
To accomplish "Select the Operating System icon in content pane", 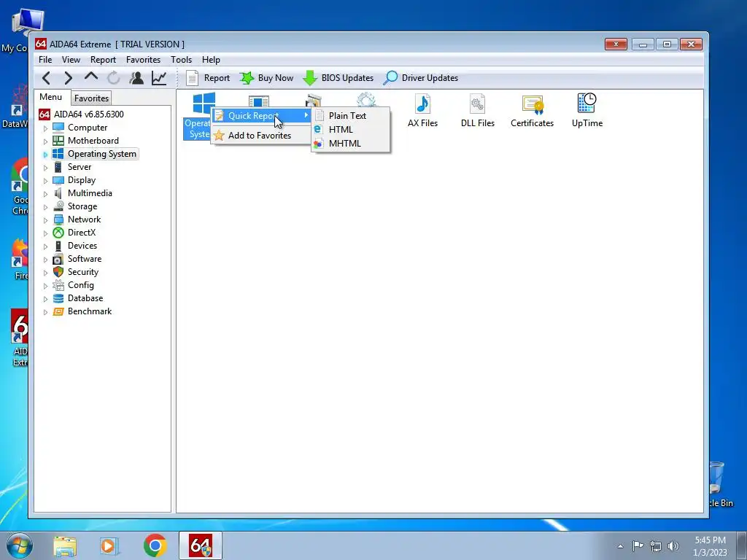I will 198,116.
